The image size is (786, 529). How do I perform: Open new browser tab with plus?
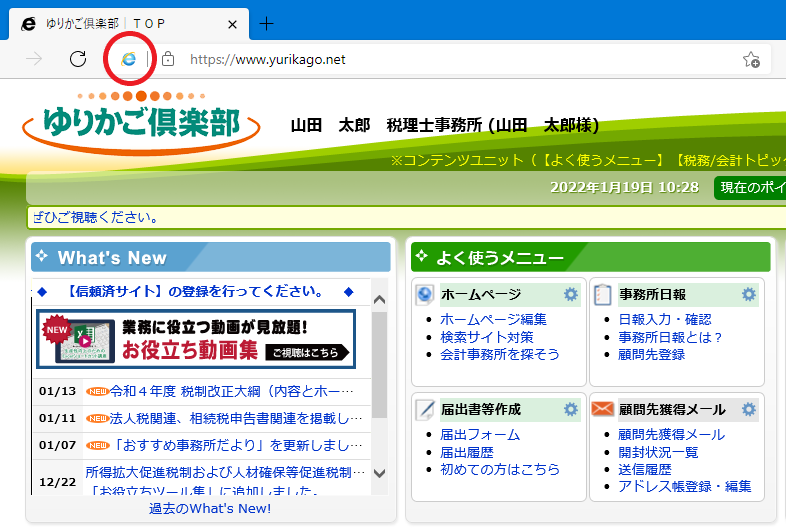[x=266, y=23]
